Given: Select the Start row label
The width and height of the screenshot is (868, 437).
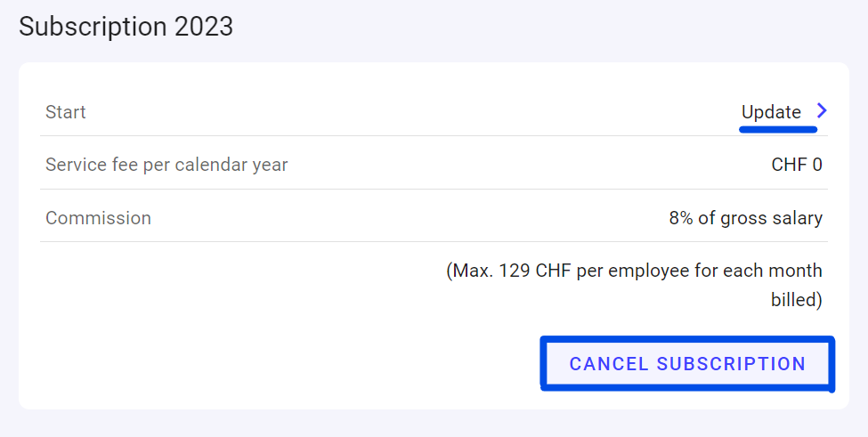Looking at the screenshot, I should [x=66, y=112].
